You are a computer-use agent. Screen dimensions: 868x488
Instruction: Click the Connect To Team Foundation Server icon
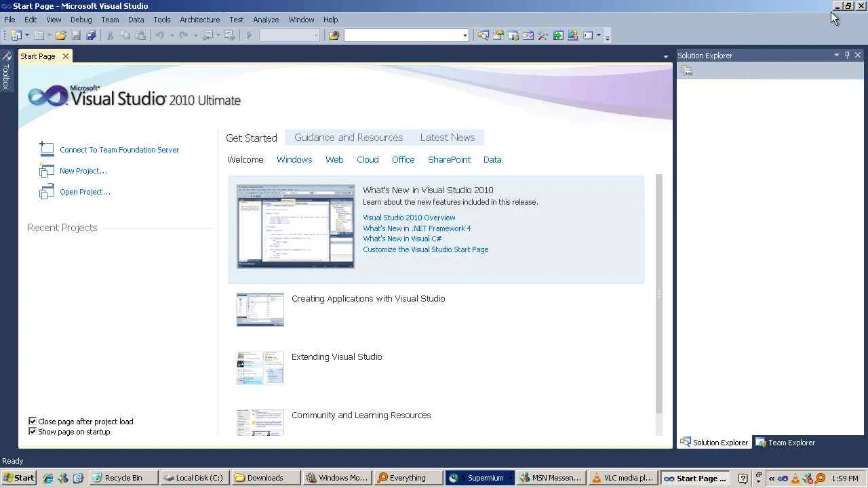pyautogui.click(x=46, y=149)
